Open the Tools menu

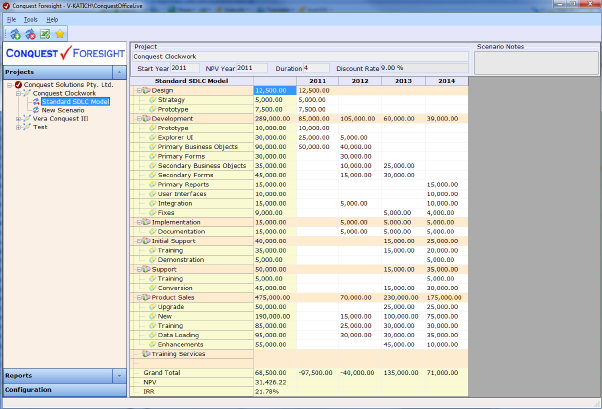[x=31, y=20]
